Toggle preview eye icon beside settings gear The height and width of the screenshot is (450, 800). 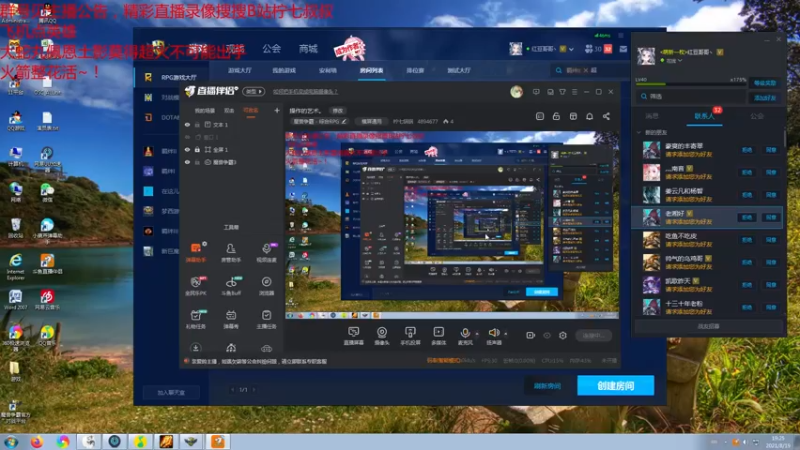coord(547,335)
